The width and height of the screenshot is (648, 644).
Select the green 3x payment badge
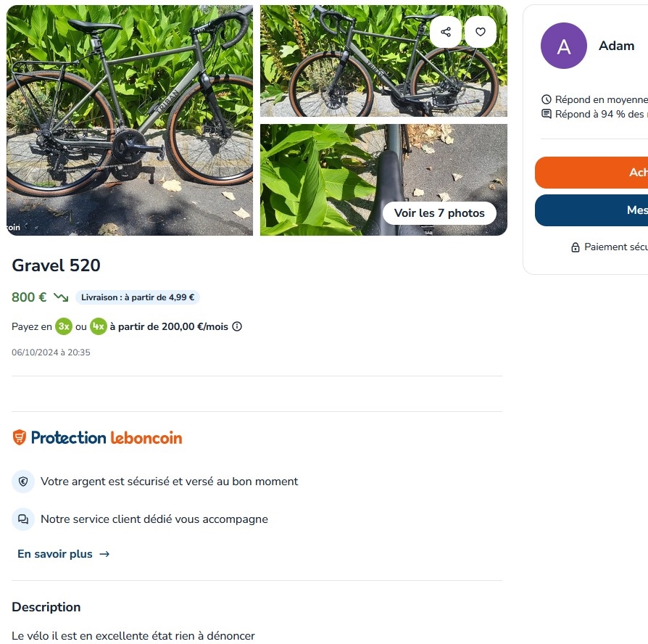(x=64, y=326)
